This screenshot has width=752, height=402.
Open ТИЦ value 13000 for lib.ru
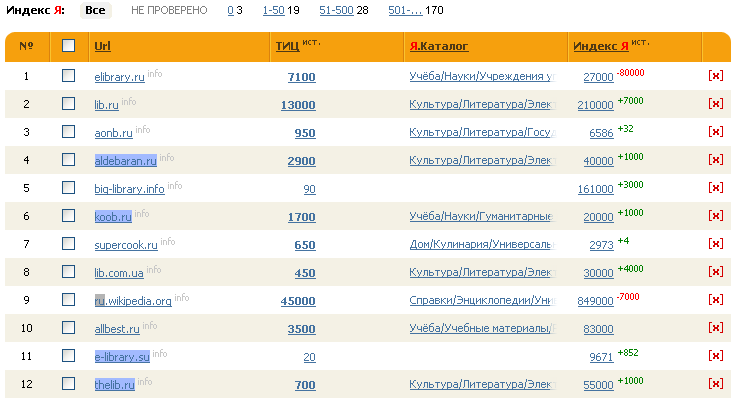pos(298,105)
